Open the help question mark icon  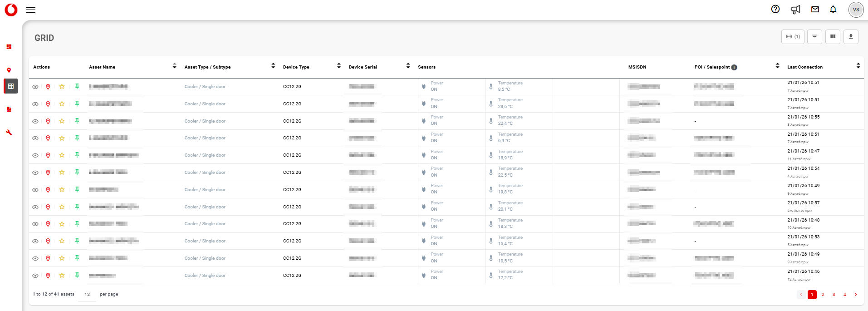click(x=775, y=9)
